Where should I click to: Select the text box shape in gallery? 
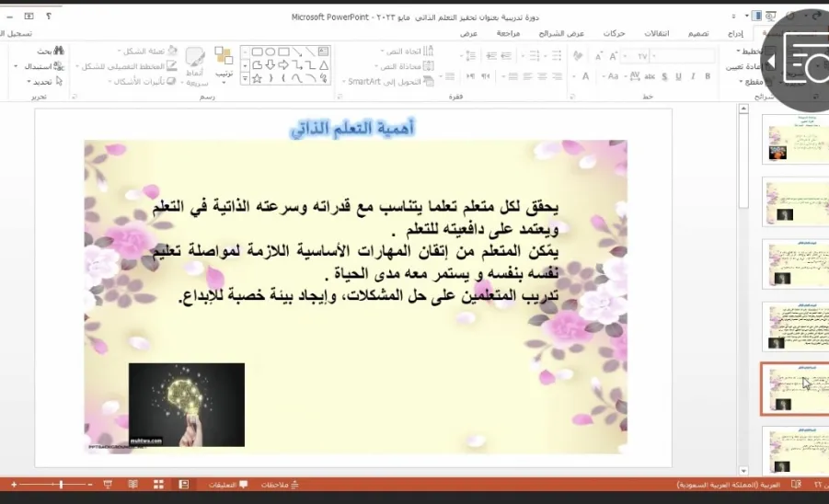point(323,52)
